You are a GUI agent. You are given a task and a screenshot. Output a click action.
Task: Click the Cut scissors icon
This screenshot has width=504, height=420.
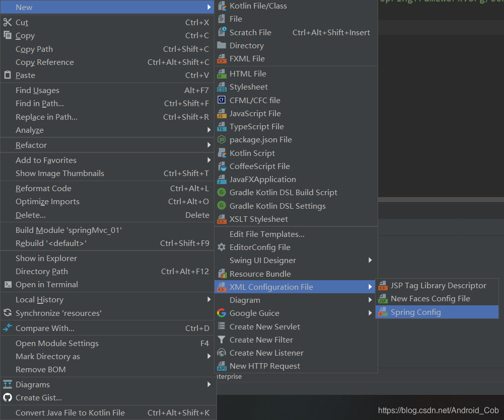coord(8,22)
